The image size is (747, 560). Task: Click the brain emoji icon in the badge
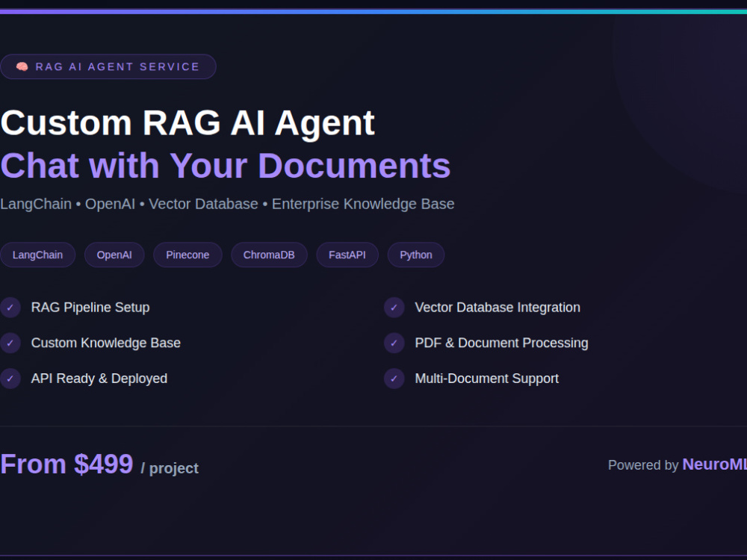point(22,66)
